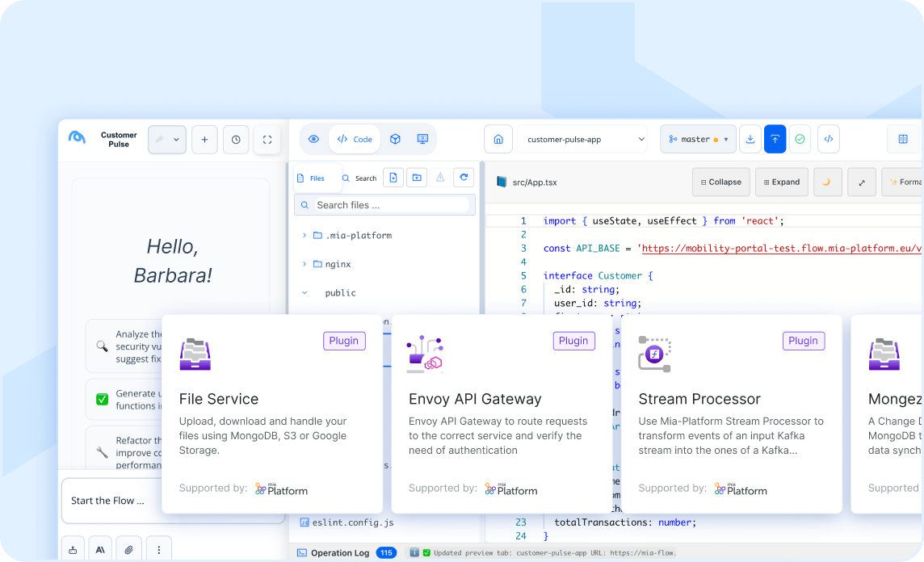Open the Stream Processor plugin card

[x=732, y=414]
